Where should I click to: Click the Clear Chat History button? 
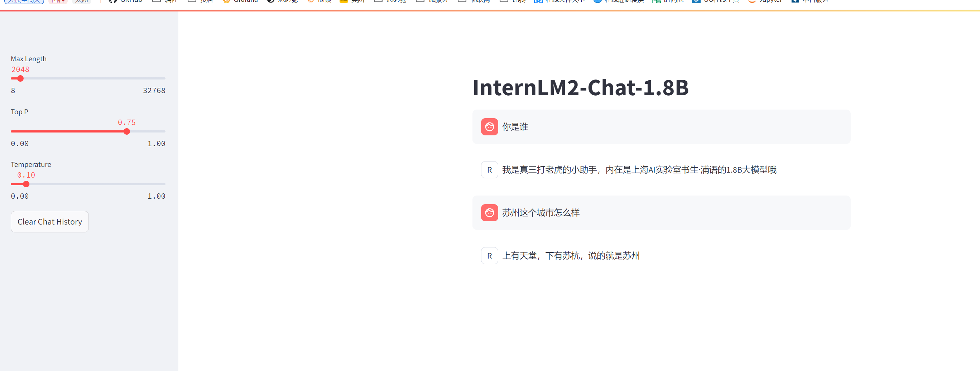click(x=50, y=221)
